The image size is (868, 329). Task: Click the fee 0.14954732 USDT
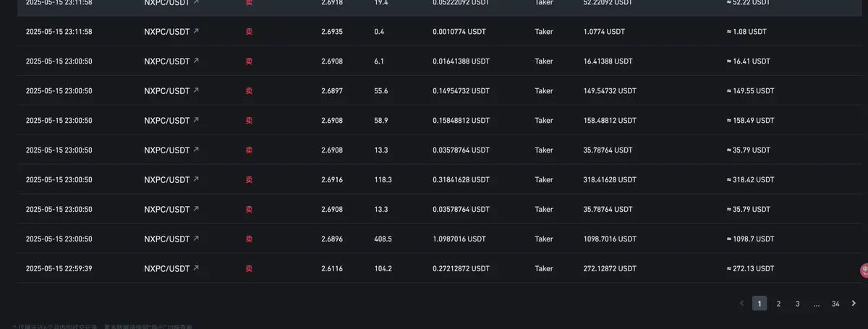click(x=461, y=91)
